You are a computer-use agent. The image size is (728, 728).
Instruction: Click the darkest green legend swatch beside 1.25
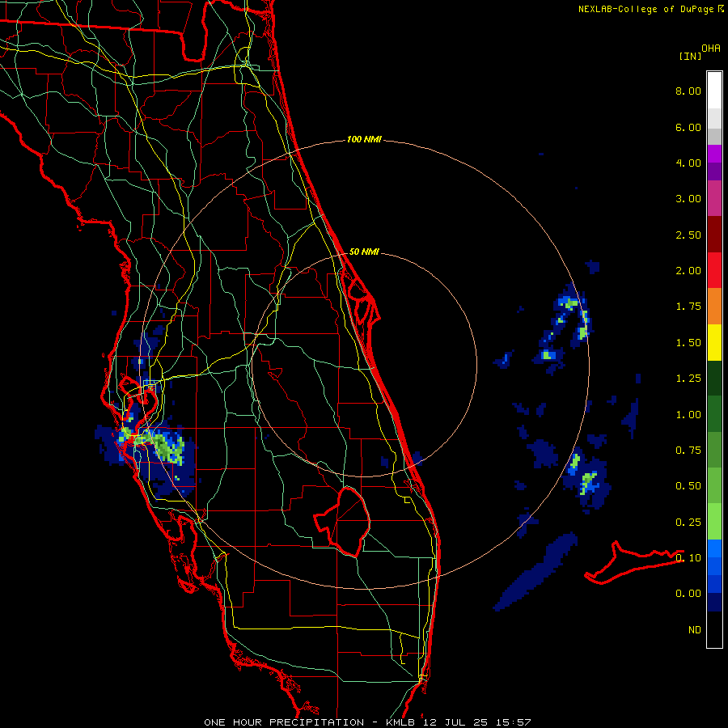point(714,378)
